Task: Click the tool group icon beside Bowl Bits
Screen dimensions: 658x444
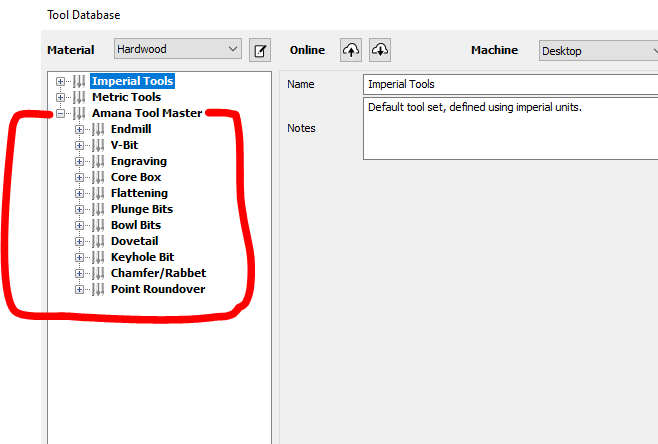Action: click(98, 225)
